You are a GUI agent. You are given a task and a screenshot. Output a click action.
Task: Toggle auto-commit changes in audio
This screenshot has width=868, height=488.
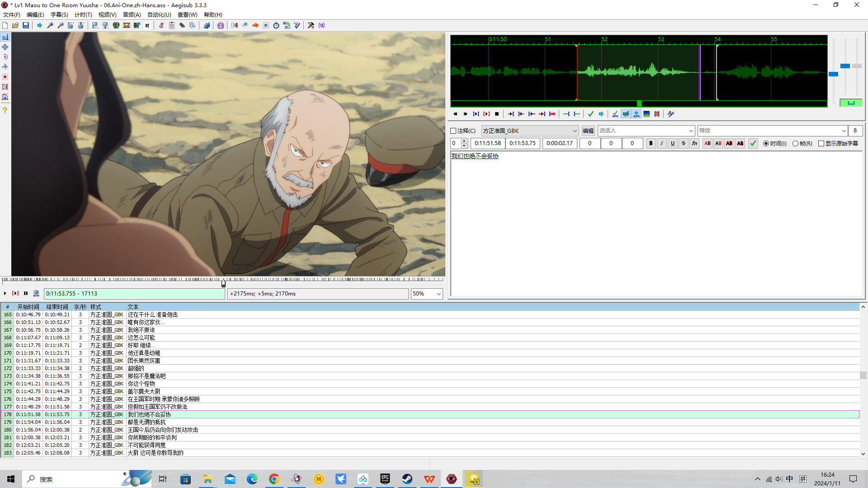tap(615, 114)
